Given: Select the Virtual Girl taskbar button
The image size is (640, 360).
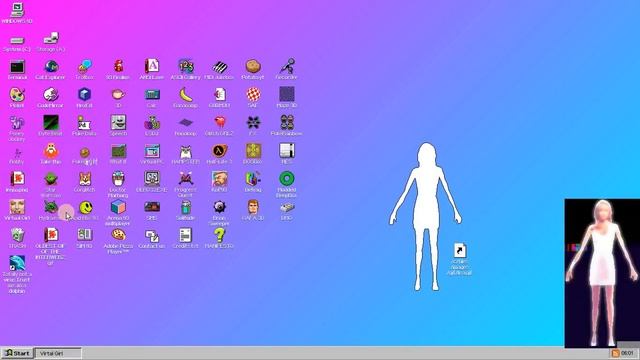Looking at the screenshot, I should [58, 353].
